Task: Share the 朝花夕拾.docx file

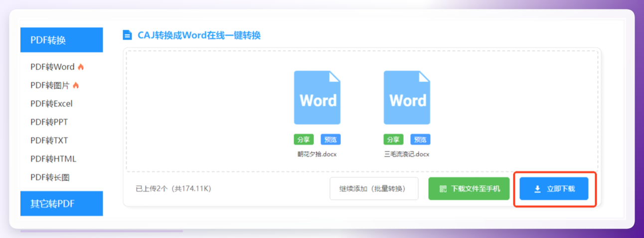Action: click(x=304, y=139)
